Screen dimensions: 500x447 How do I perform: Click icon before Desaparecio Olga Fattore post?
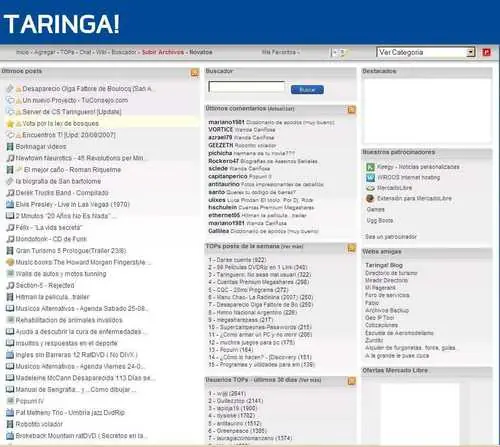[x=10, y=89]
